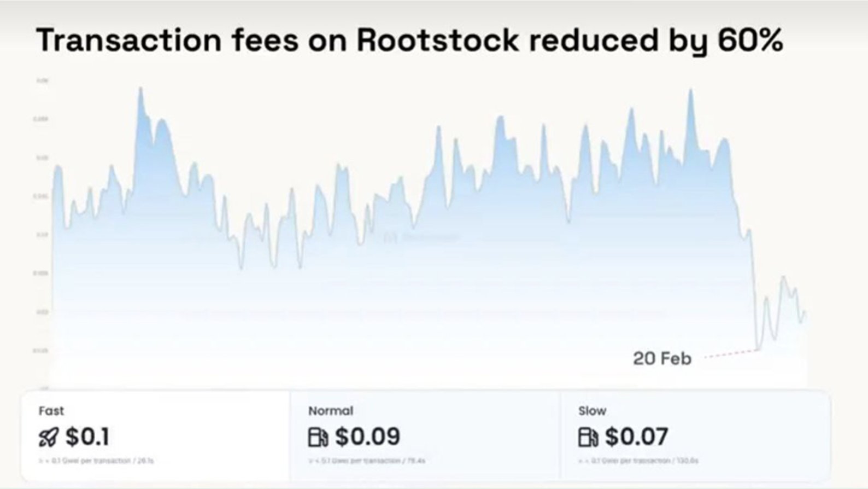Click the $0.1 fast fee price
868x489 pixels.
point(87,436)
